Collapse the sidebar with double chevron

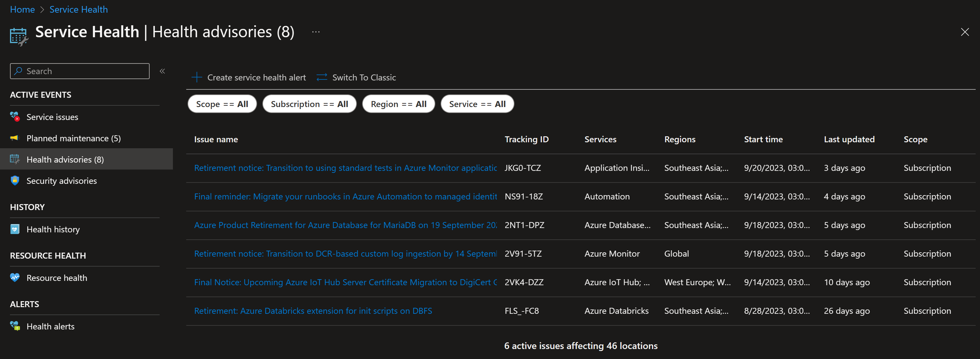[162, 71]
